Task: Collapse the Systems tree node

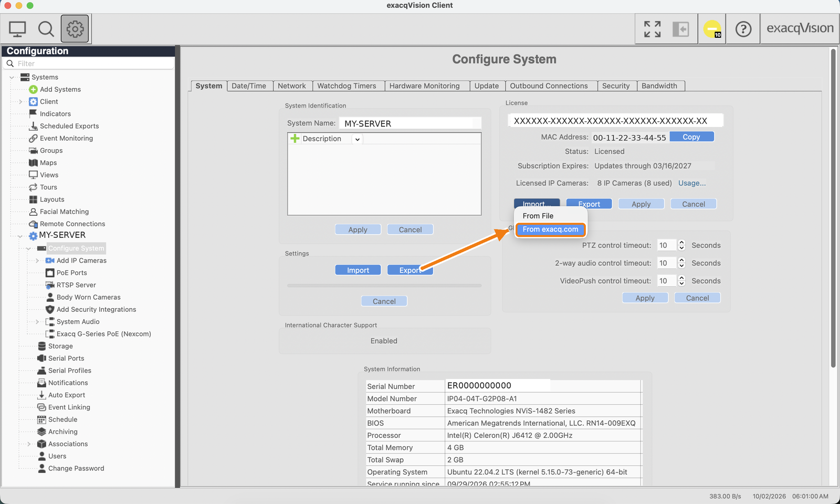Action: (x=12, y=77)
